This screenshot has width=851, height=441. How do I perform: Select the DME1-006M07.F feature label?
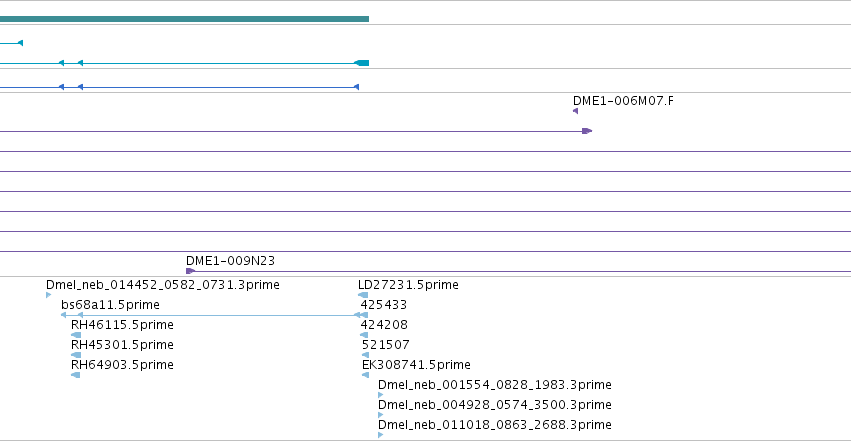[x=623, y=101]
